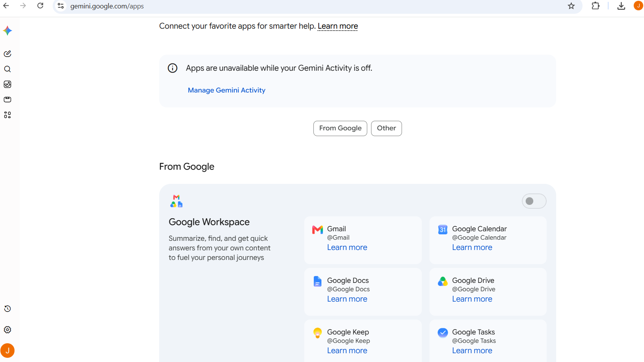Click the @Google Keep handle text
Viewport: 644px width, 362px height.
349,341
